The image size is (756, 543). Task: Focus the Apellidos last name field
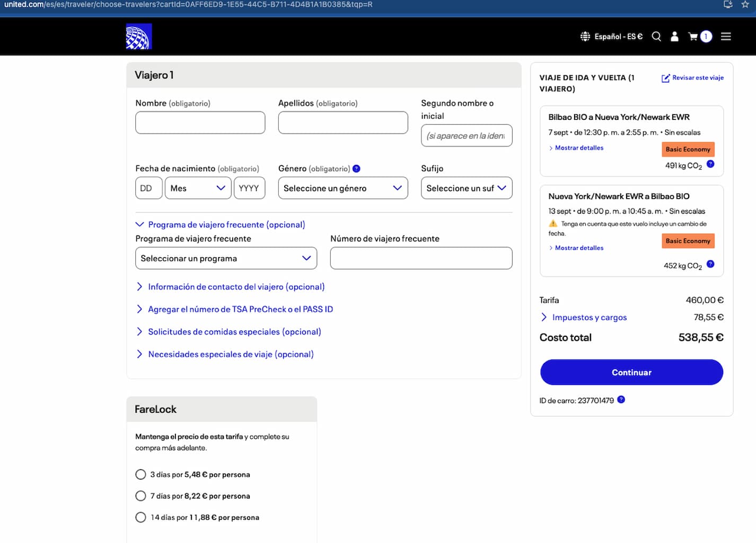pos(343,122)
